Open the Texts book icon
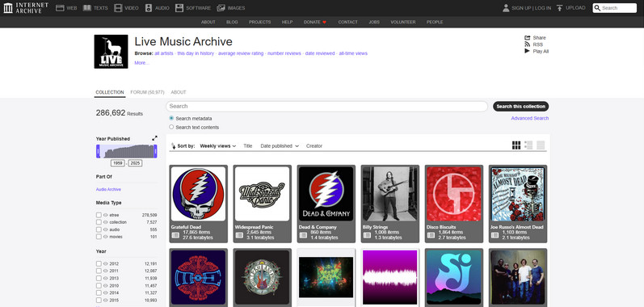 [x=86, y=8]
